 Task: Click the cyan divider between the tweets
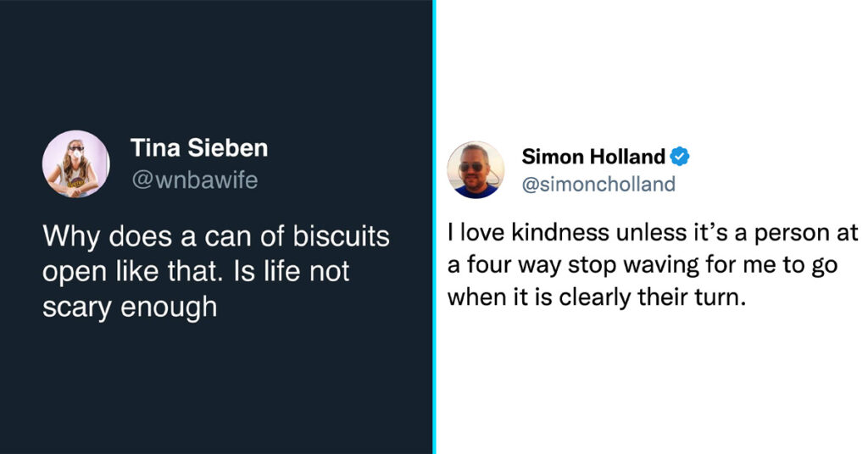(x=434, y=227)
